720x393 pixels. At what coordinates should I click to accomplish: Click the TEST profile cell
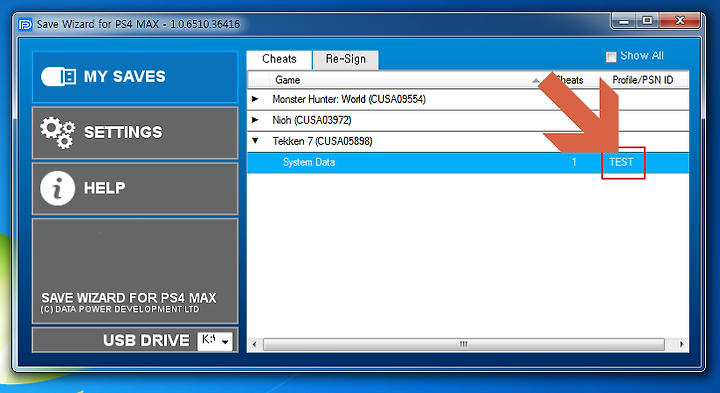(621, 163)
